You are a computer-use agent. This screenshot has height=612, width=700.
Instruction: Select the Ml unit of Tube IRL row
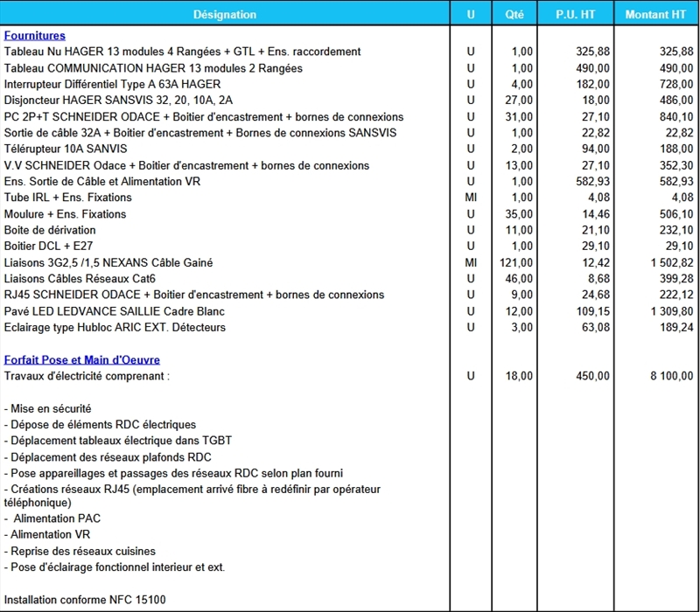(471, 198)
